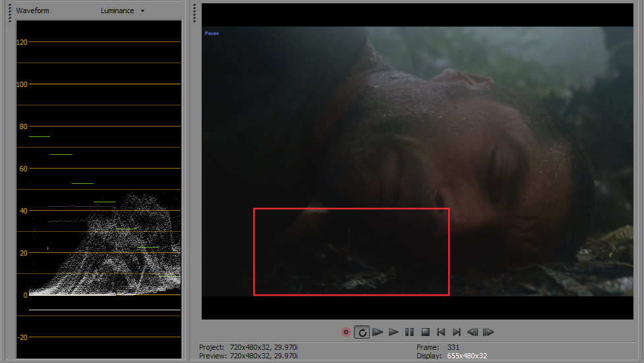
Task: Click the Preview format text
Action: coord(264,356)
